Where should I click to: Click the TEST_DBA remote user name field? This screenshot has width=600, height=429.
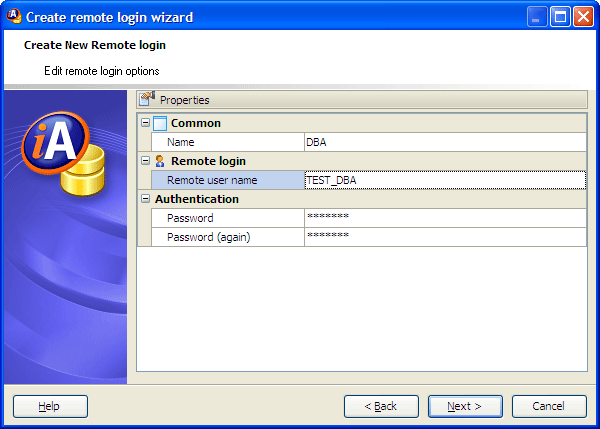444,180
